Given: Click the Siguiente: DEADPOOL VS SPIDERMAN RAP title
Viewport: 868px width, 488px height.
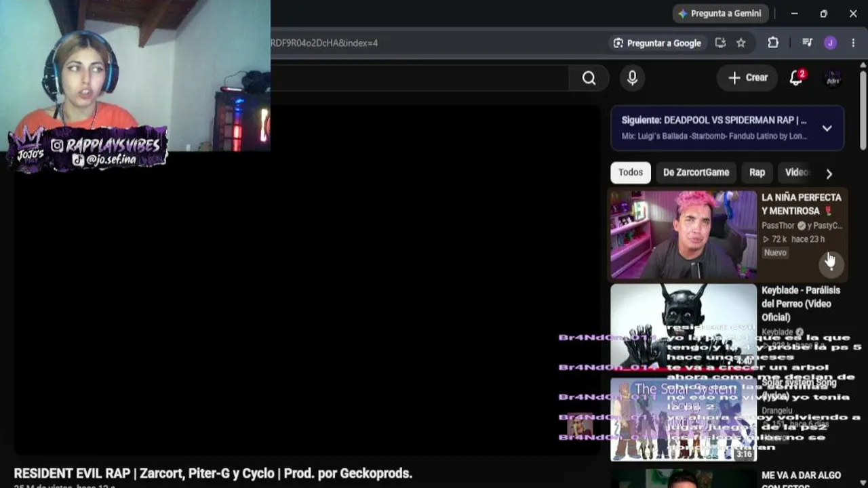Looking at the screenshot, I should click(714, 120).
